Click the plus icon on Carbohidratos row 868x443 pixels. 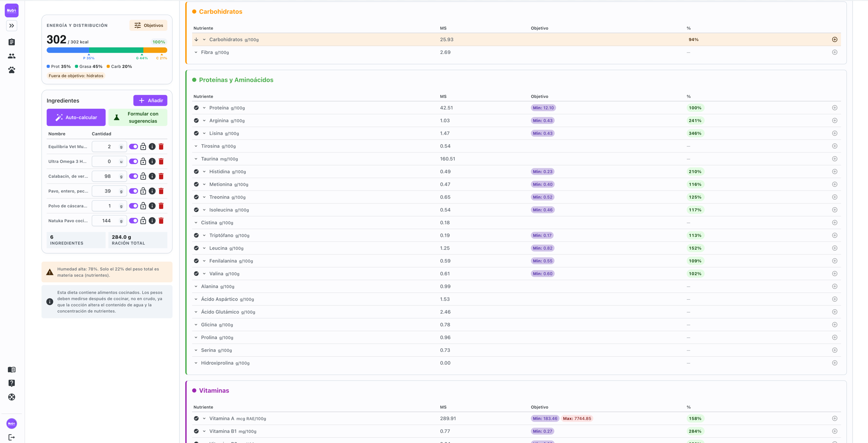tap(835, 40)
